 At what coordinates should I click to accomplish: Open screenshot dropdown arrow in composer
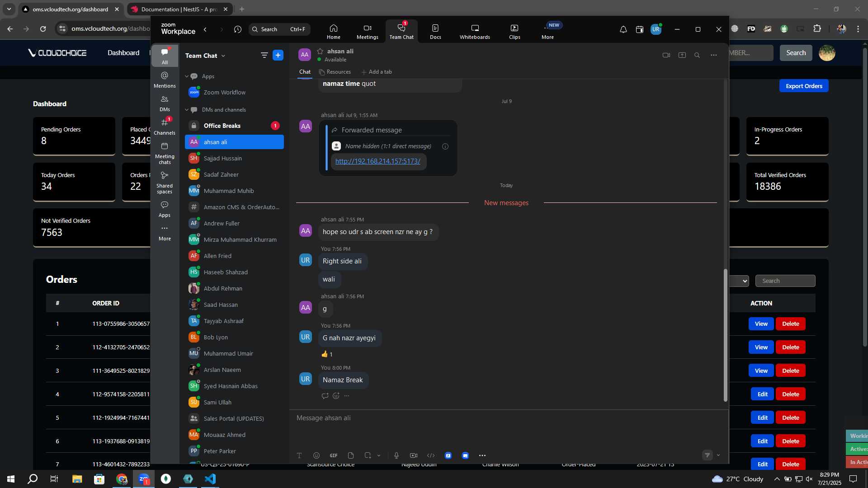coord(379,455)
